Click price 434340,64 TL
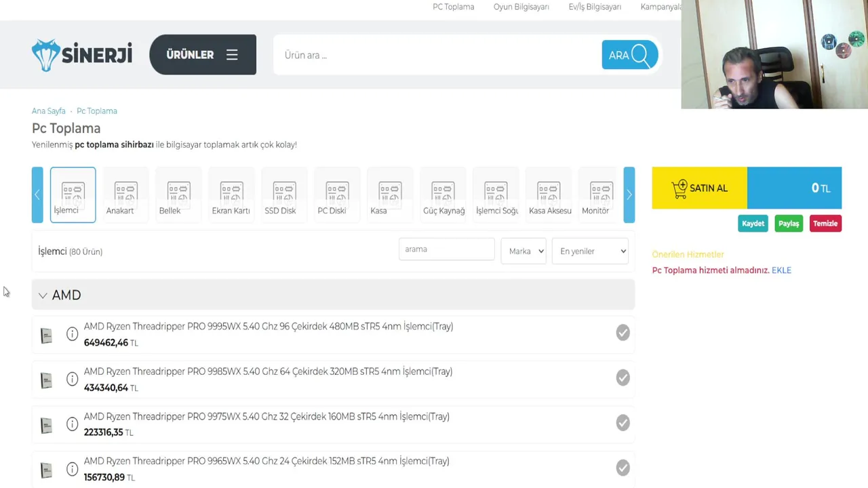Viewport: 868px width, 488px height. coord(111,388)
